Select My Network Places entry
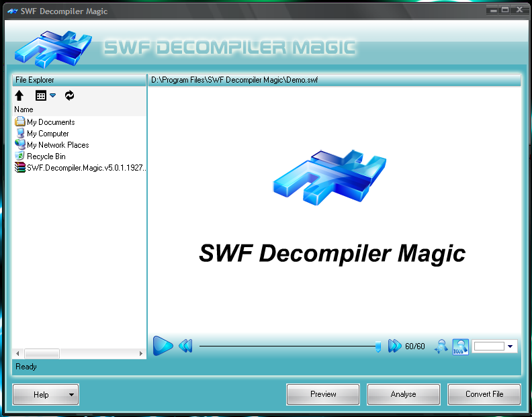This screenshot has width=532, height=417. click(52, 145)
